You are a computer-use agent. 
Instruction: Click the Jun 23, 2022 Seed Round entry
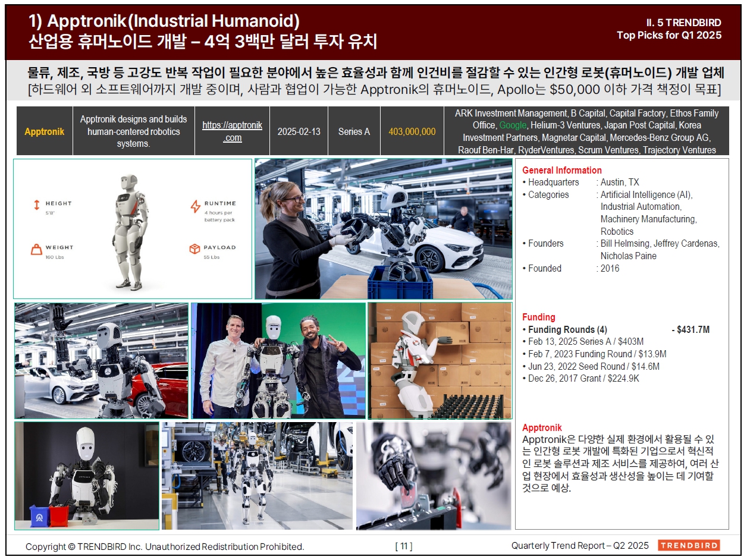click(591, 366)
